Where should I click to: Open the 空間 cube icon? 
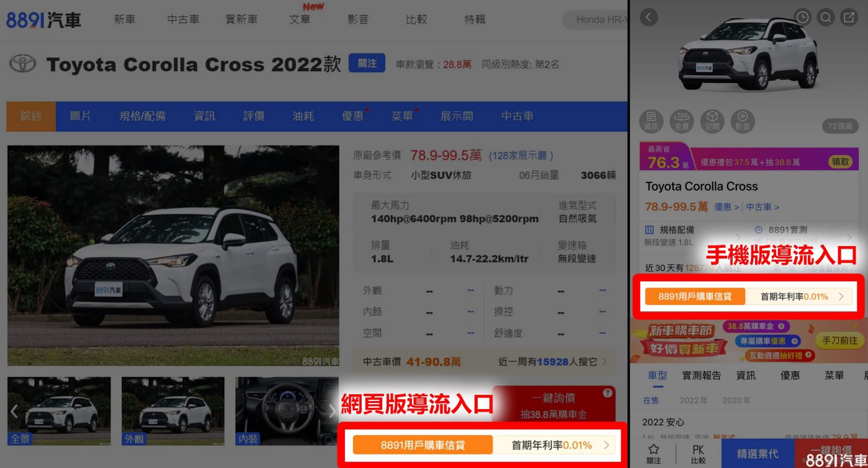point(712,120)
